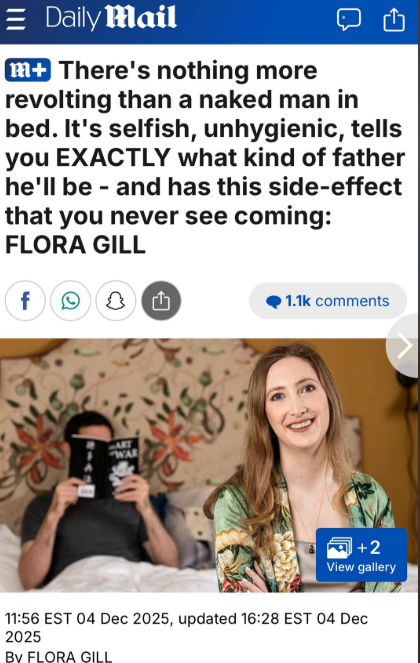Open the +2 View gallery button
The height and width of the screenshot is (663, 420).
coord(361,555)
